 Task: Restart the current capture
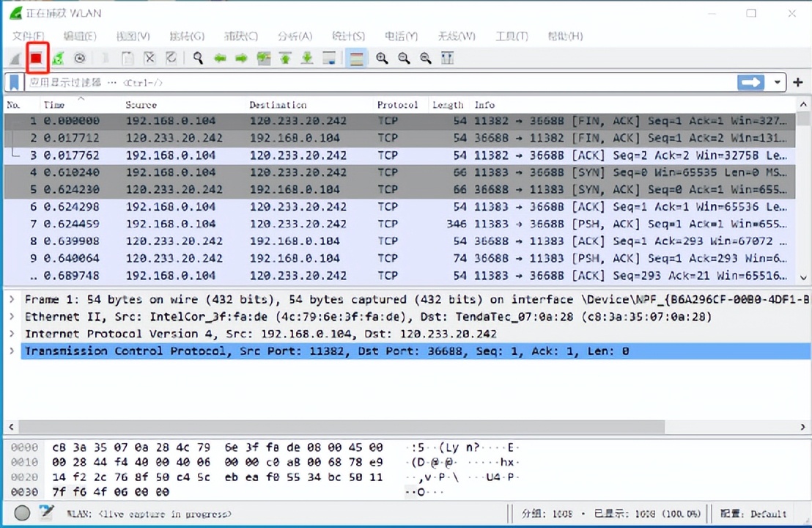click(x=58, y=58)
